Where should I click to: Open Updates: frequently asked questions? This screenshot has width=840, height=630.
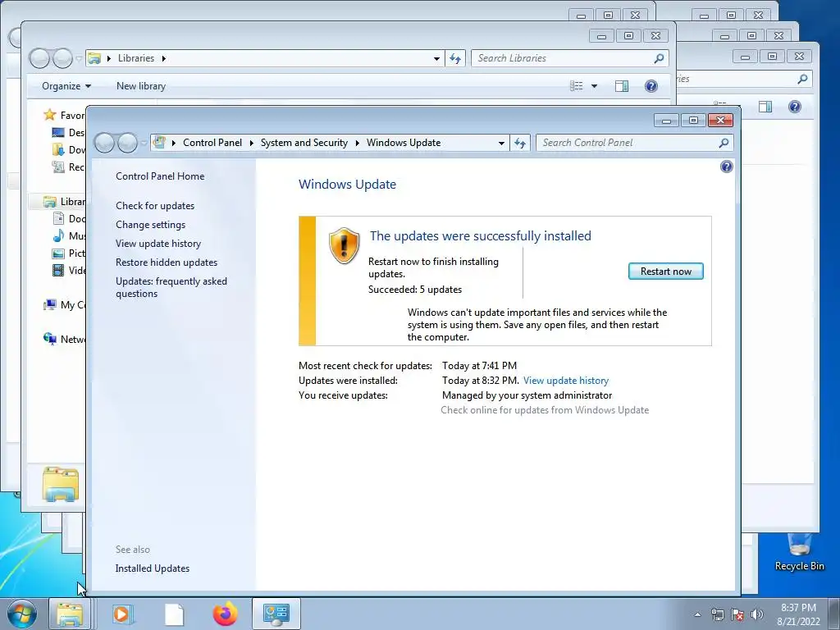pos(171,287)
